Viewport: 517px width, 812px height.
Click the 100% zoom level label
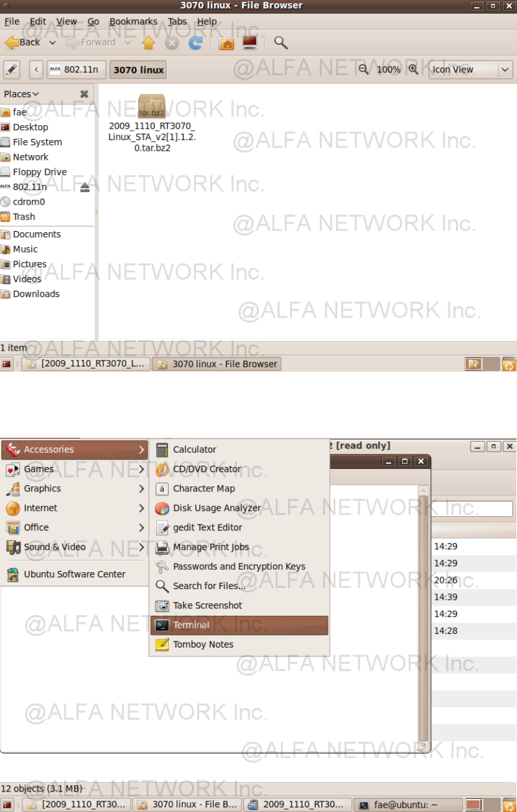(389, 70)
